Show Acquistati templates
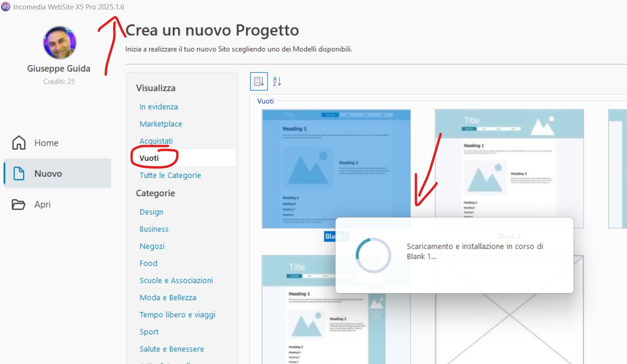The image size is (627, 364). [156, 141]
